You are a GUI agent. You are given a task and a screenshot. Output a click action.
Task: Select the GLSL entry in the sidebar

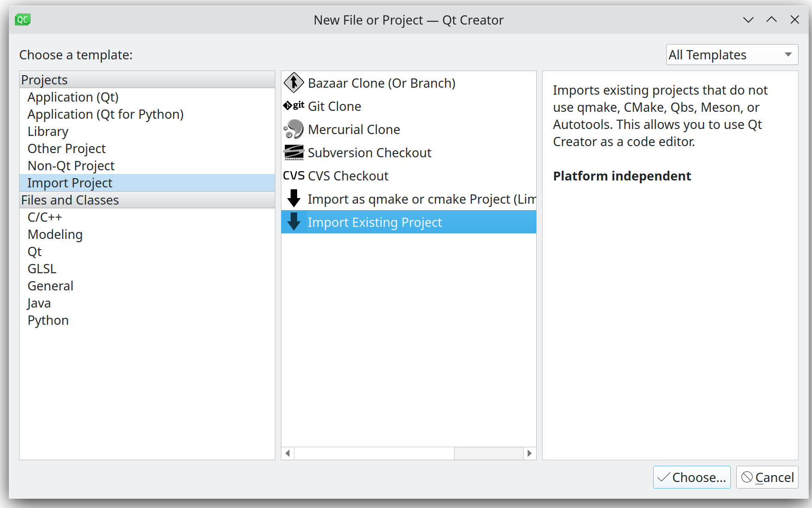pyautogui.click(x=42, y=268)
